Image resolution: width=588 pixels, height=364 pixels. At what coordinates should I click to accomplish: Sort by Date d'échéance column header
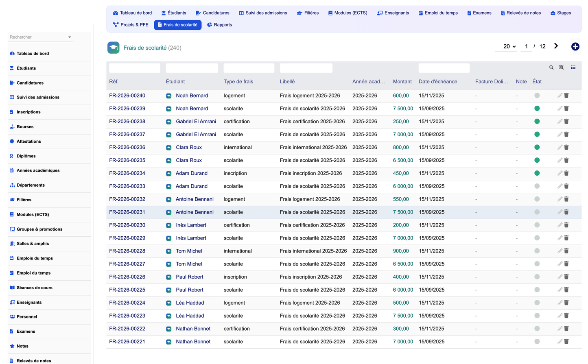[x=438, y=82]
